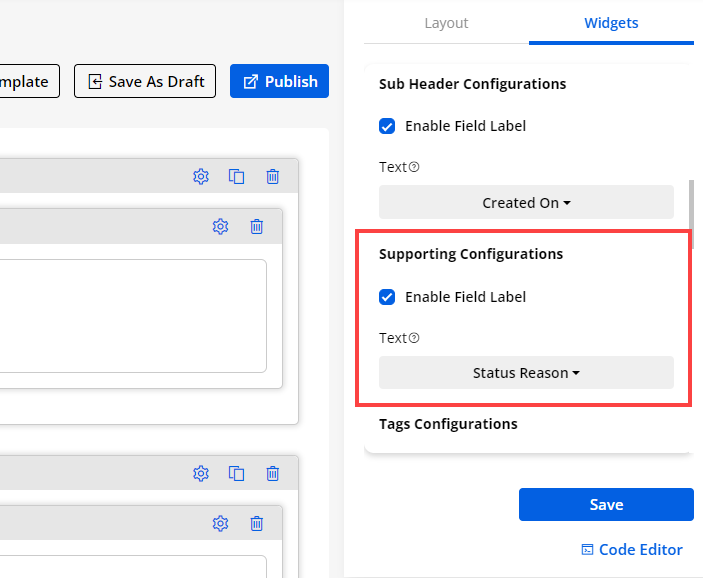This screenshot has height=578, width=703.
Task: Open settings gear of top outer section
Action: tap(201, 177)
